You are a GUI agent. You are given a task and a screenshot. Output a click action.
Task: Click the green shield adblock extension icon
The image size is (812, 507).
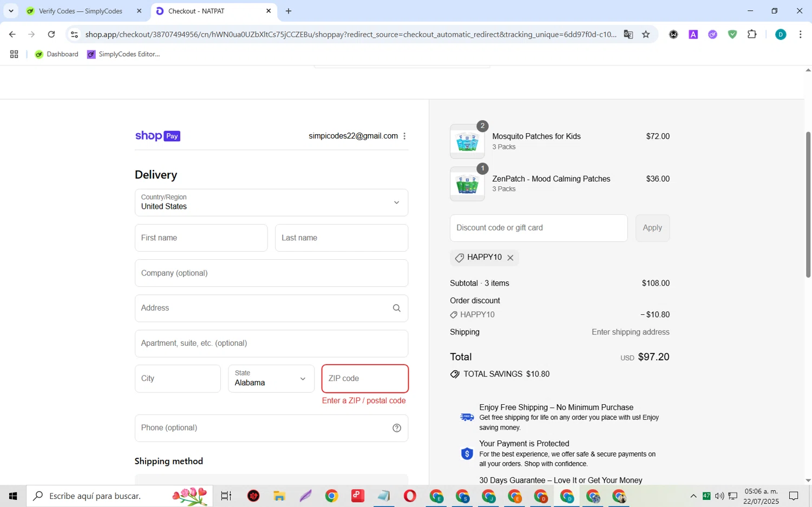point(732,35)
